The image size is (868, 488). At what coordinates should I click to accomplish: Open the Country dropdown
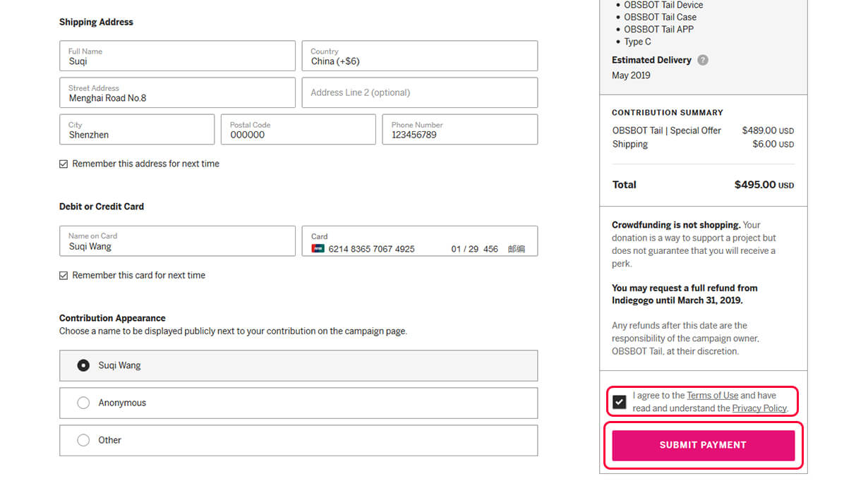point(419,56)
